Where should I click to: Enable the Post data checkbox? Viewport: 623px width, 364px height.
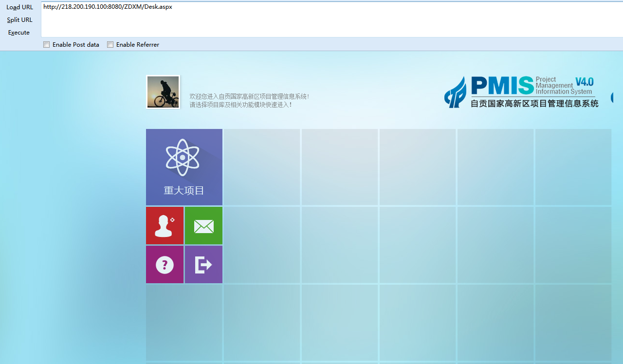pyautogui.click(x=46, y=45)
